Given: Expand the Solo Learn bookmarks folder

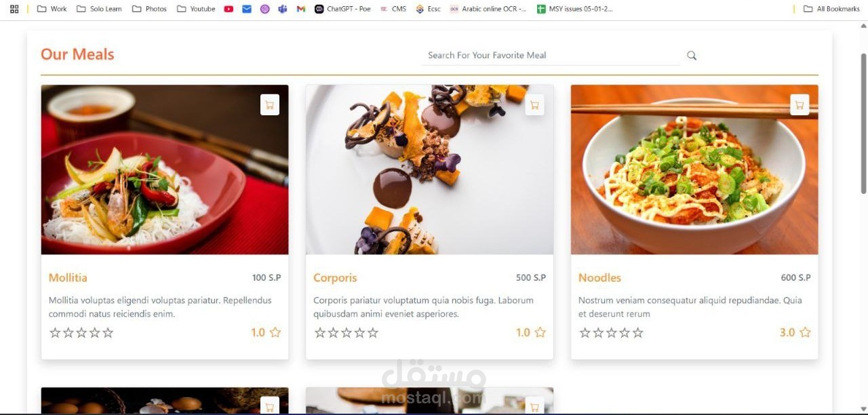Looking at the screenshot, I should [x=99, y=9].
